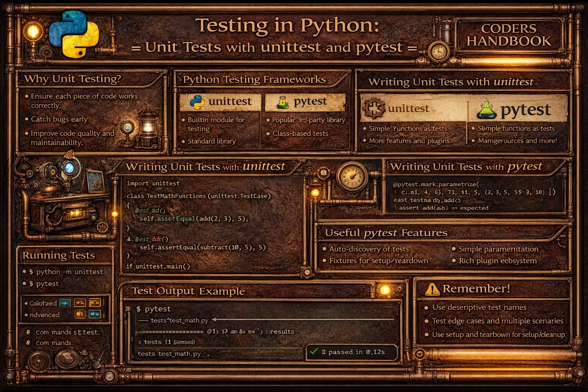Image resolution: width=588 pixels, height=392 pixels.
Task: Open the Remember warning triangle icon
Action: pos(432,289)
